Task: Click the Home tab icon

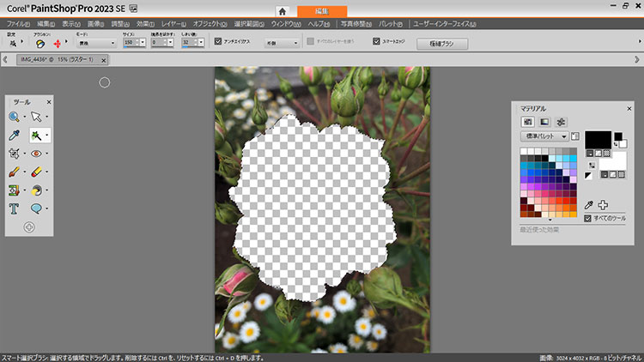Action: click(x=283, y=11)
